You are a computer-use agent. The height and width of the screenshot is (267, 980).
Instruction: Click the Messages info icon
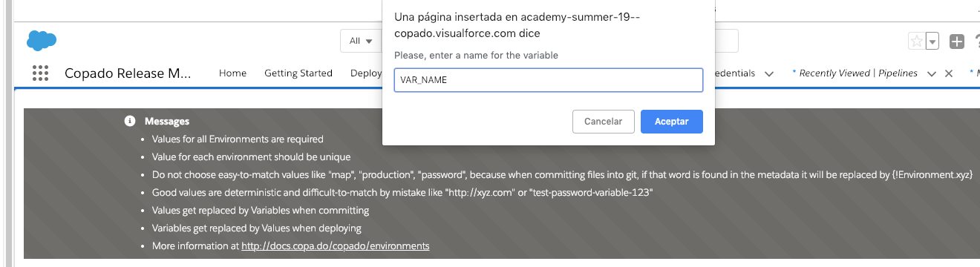point(130,121)
